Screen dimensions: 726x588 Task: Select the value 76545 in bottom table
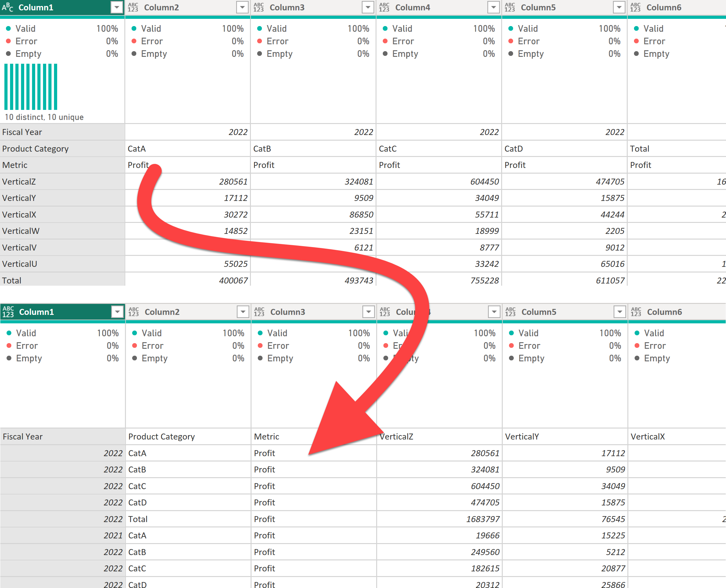565,519
